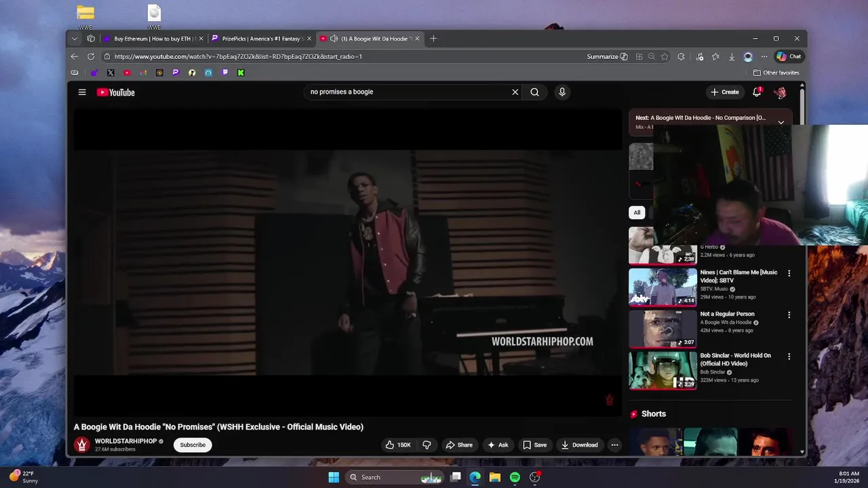Open OBS Studio from taskbar
The width and height of the screenshot is (868, 488).
[x=534, y=477]
